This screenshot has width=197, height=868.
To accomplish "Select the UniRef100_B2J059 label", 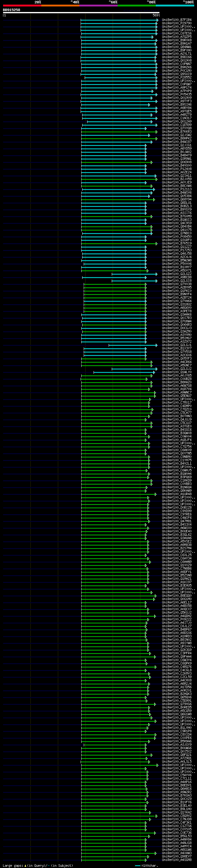I will [176, 179].
